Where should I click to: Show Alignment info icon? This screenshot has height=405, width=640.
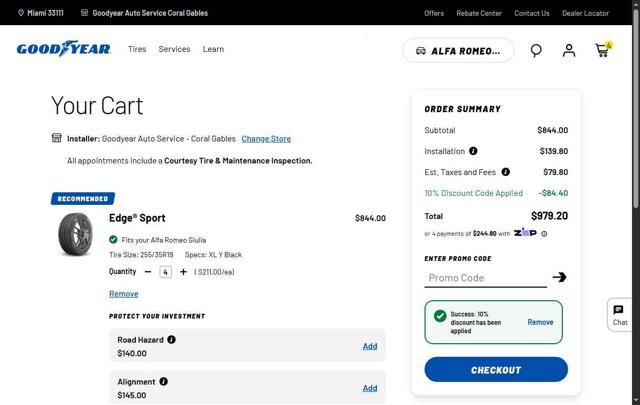(x=163, y=381)
